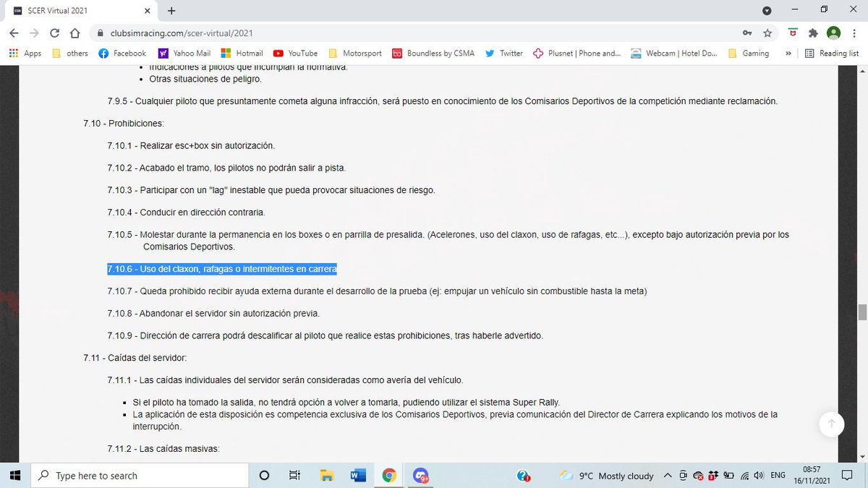
Task: Switch the ENG input language
Action: [778, 475]
